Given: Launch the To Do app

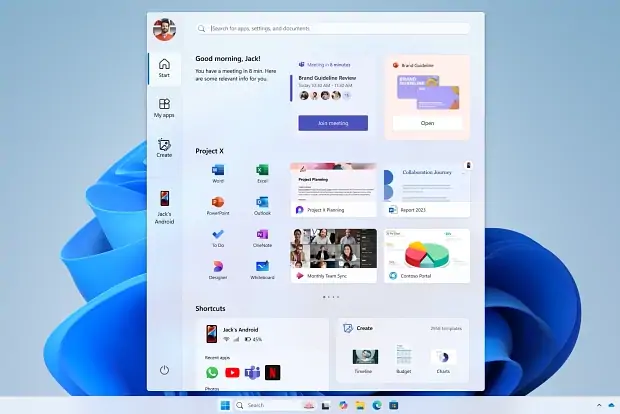Looking at the screenshot, I should [x=217, y=235].
